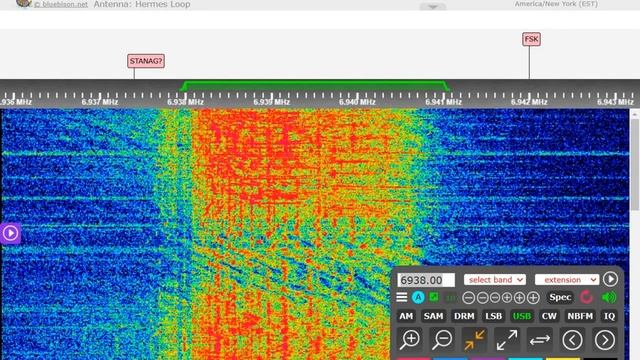Click the outward-arrows maximum zoom-out icon
Screen dimensions: 640x360
coord(507,340)
